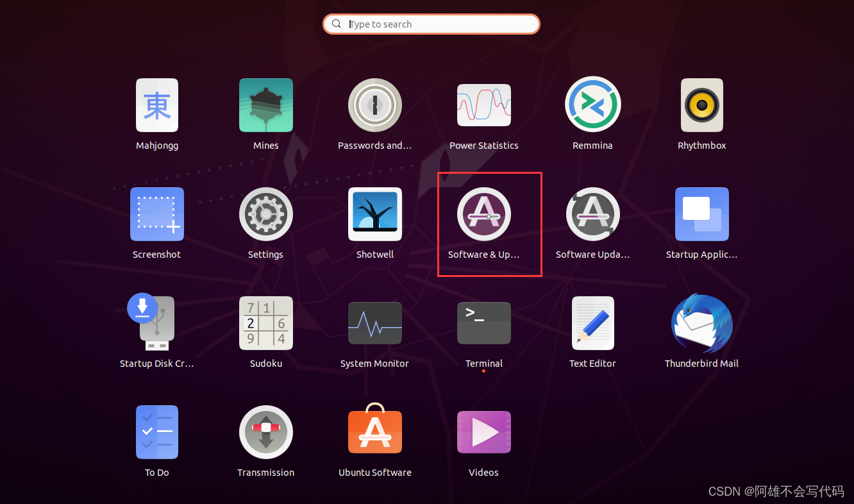
Task: Click the magnifier icon in search bar
Action: [337, 24]
